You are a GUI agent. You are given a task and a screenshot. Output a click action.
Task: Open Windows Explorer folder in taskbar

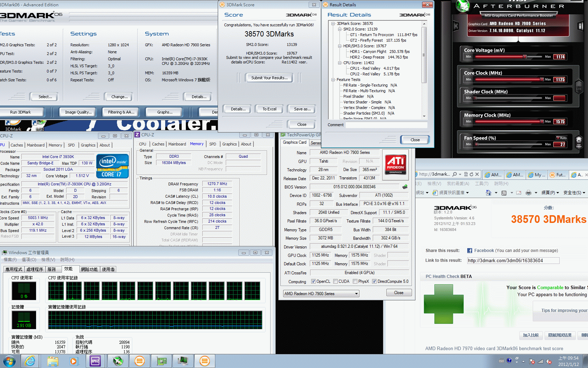click(53, 361)
